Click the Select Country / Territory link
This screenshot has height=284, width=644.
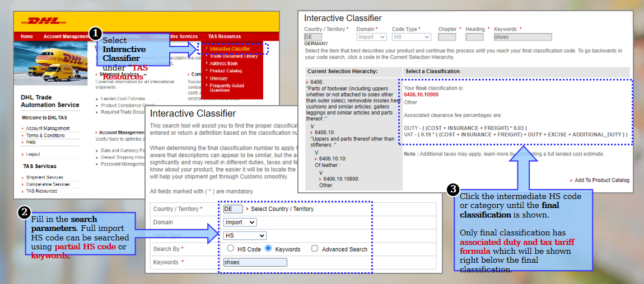[x=282, y=209]
